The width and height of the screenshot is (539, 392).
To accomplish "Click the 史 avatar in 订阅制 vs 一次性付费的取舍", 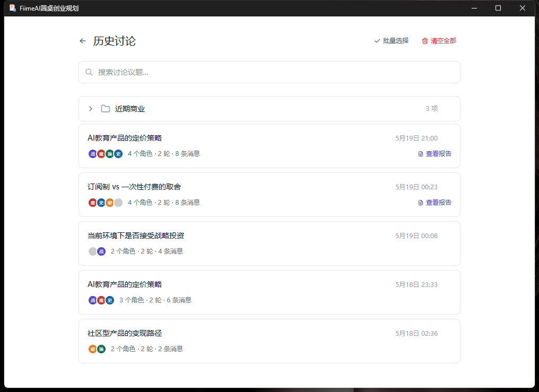I will tap(101, 203).
